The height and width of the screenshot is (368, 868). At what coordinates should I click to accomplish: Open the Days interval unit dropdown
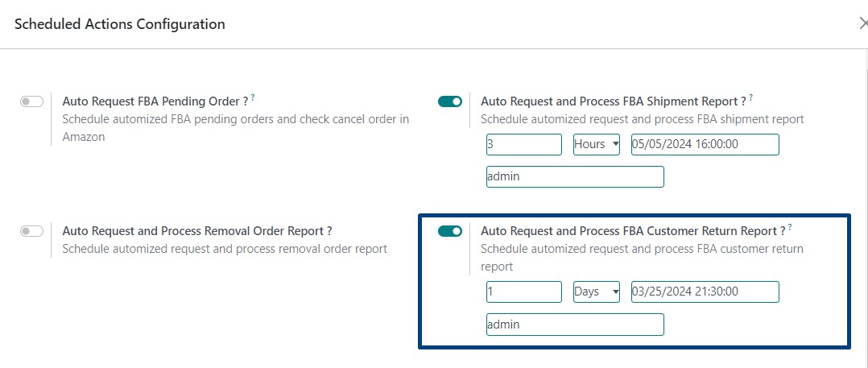pyautogui.click(x=596, y=292)
